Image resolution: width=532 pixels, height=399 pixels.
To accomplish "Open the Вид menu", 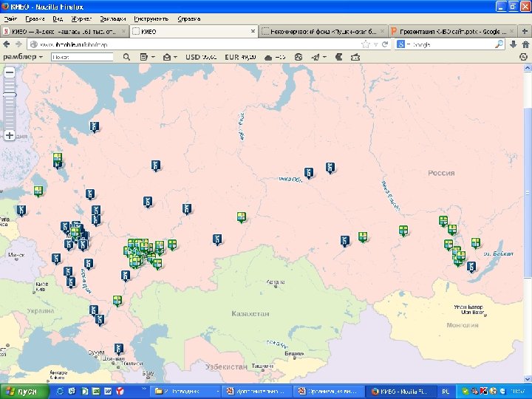I will pos(58,19).
